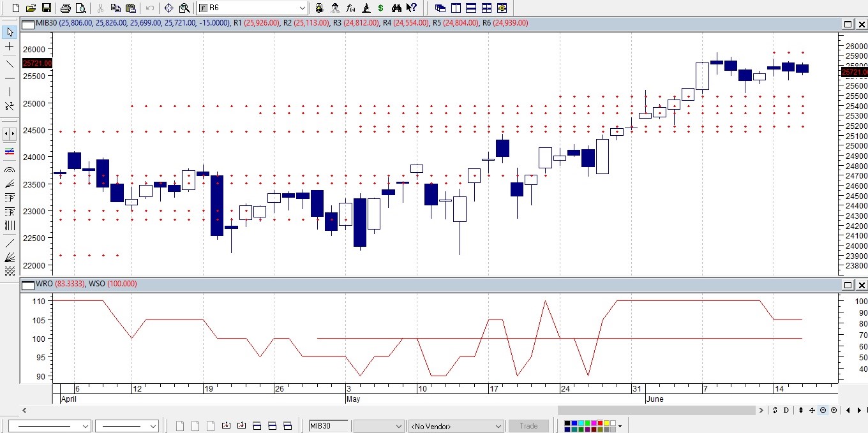Click the MIB30 chart title text
This screenshot has height=433, width=868.
point(47,23)
